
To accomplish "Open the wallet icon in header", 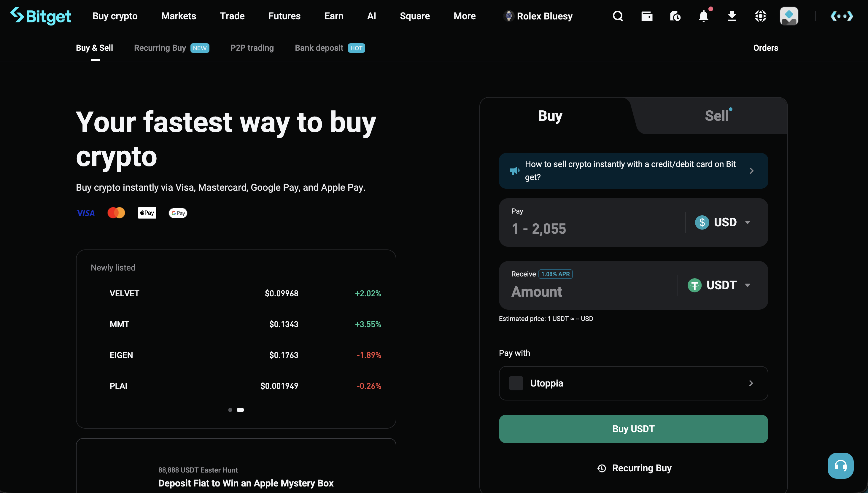I will coord(647,16).
